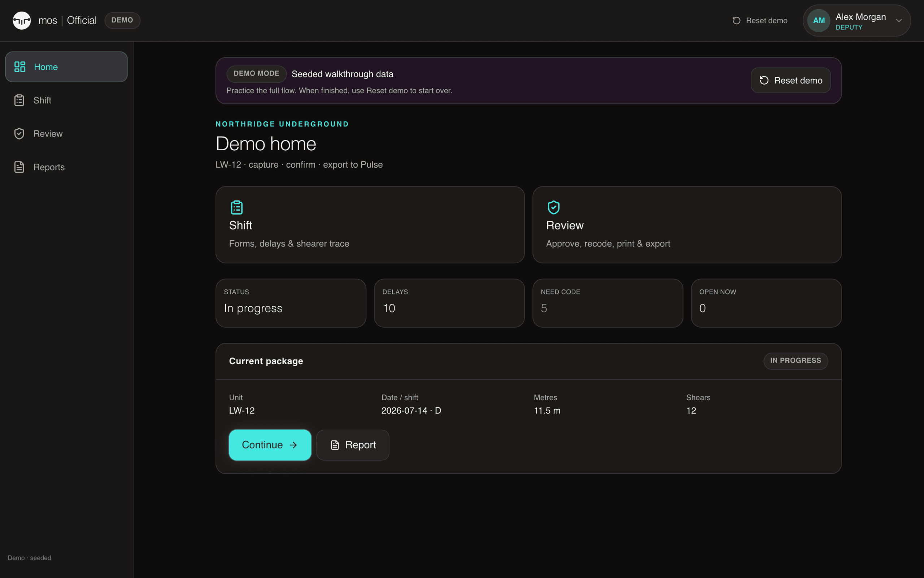Click the Reports document icon in sidebar
Viewport: 924px width, 578px height.
point(19,167)
